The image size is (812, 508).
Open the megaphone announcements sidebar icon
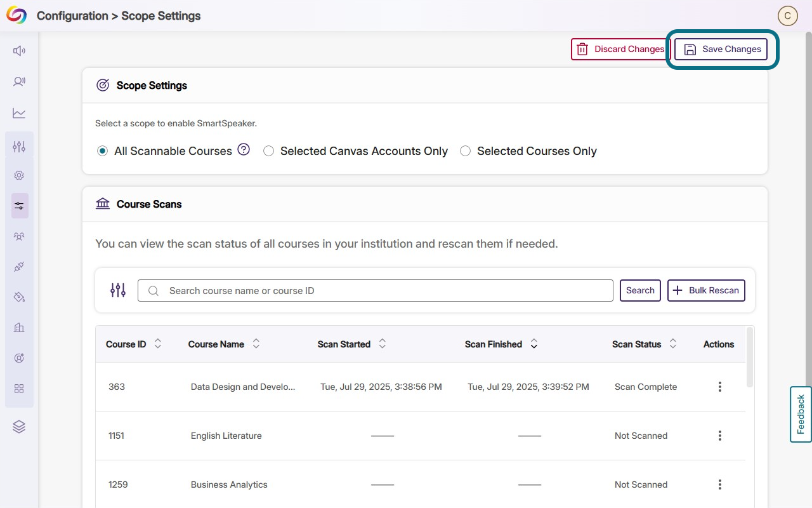click(x=19, y=51)
